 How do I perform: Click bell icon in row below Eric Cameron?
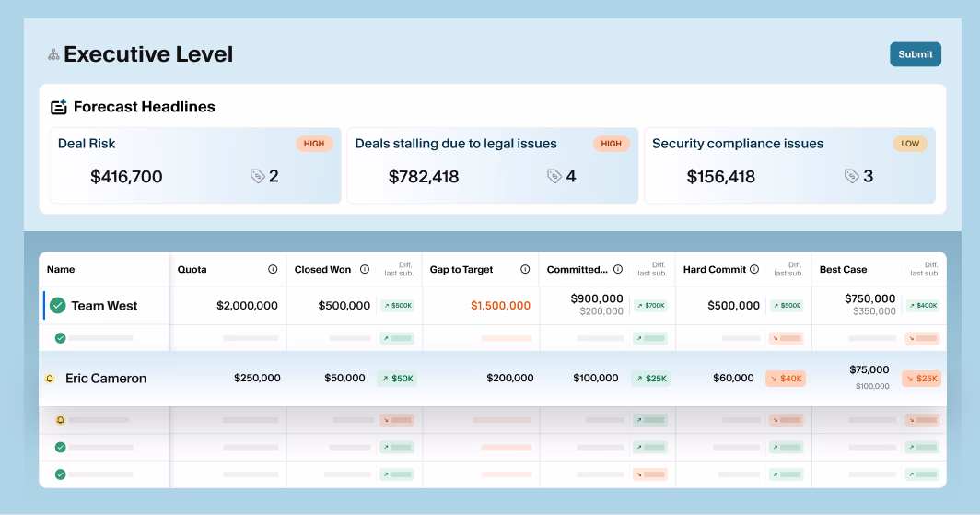[x=60, y=420]
